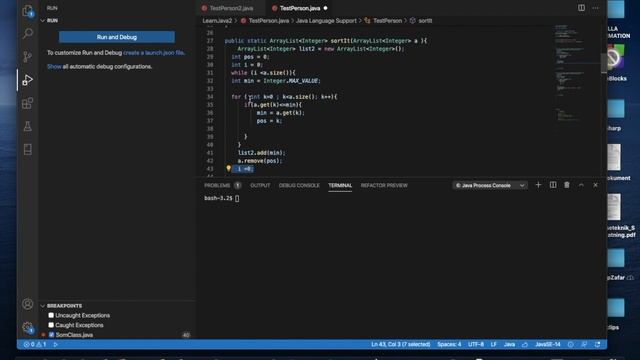Kill the terminal with the trash icon
Viewport: 640px width, 360px height.
point(567,185)
